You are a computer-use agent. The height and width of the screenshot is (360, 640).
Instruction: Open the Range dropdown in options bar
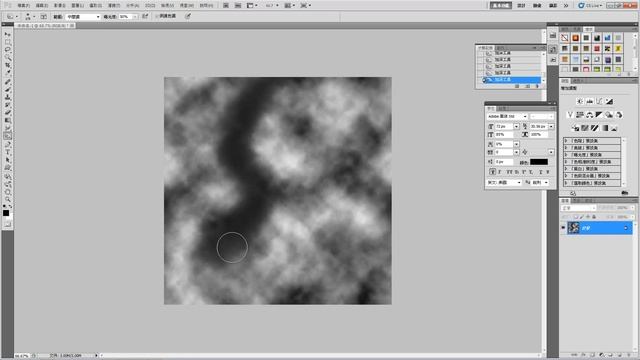83,17
